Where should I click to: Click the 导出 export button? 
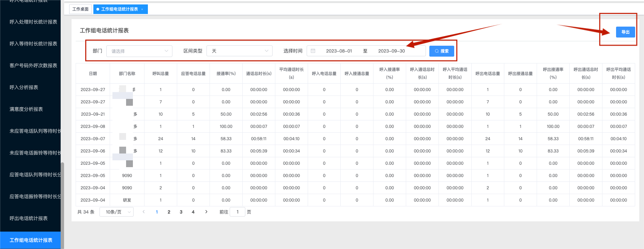click(x=625, y=32)
